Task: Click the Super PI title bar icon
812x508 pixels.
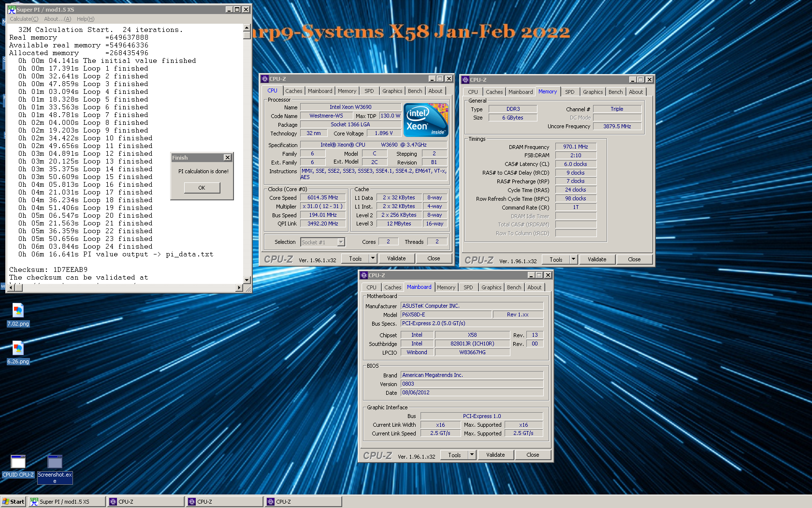Action: pyautogui.click(x=12, y=9)
